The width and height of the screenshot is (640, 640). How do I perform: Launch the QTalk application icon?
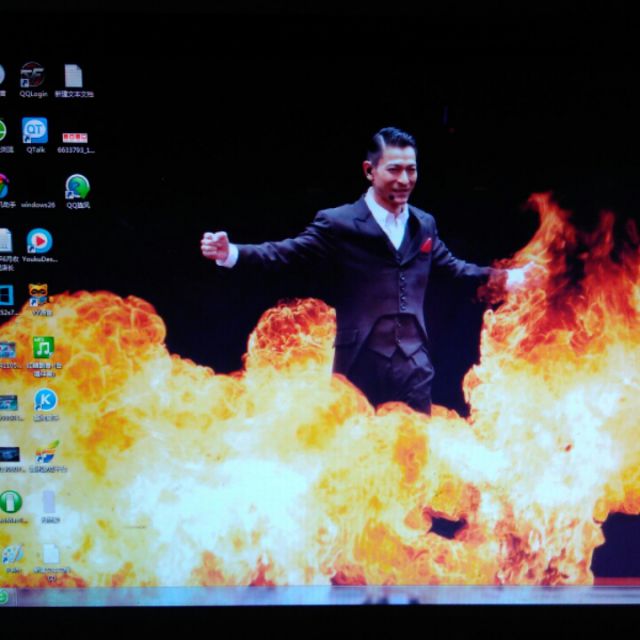point(35,131)
